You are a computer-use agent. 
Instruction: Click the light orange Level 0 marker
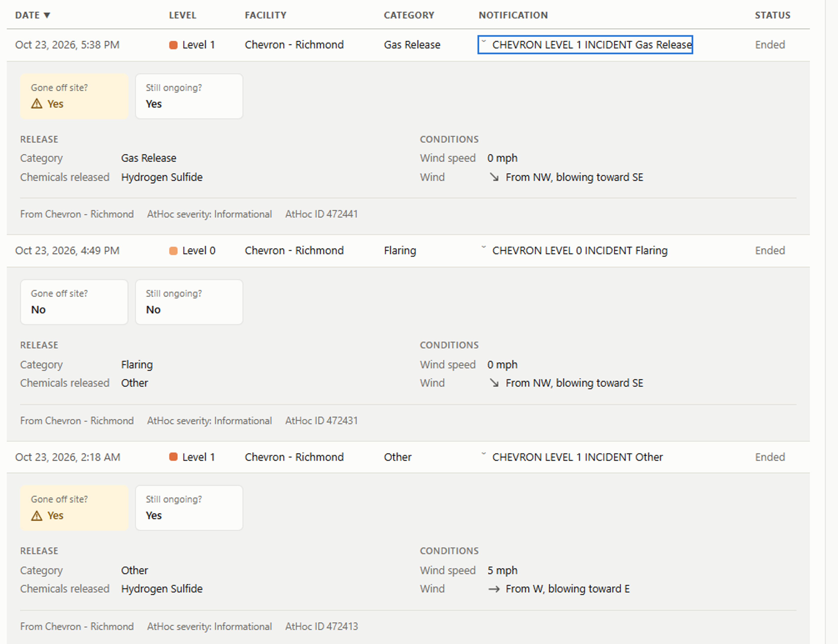[x=173, y=251]
